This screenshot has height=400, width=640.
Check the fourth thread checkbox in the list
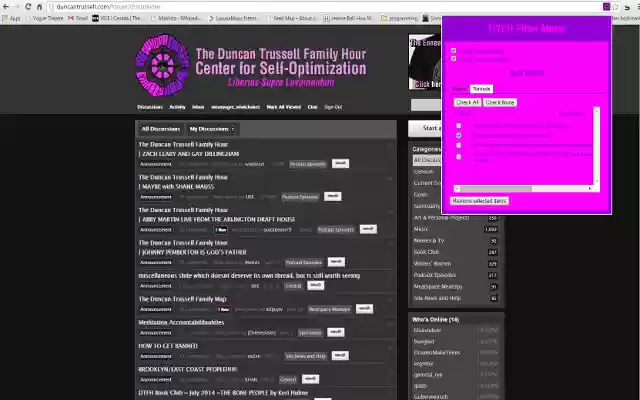click(458, 157)
